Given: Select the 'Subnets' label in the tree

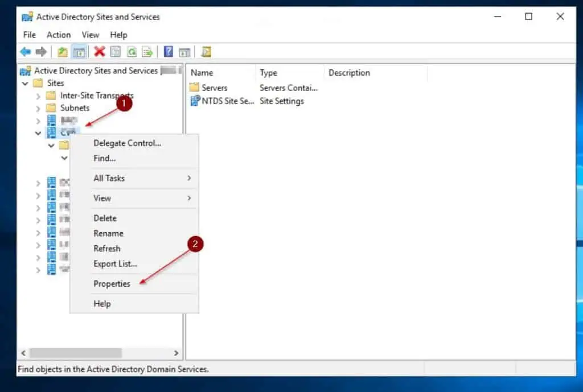Looking at the screenshot, I should point(75,108).
